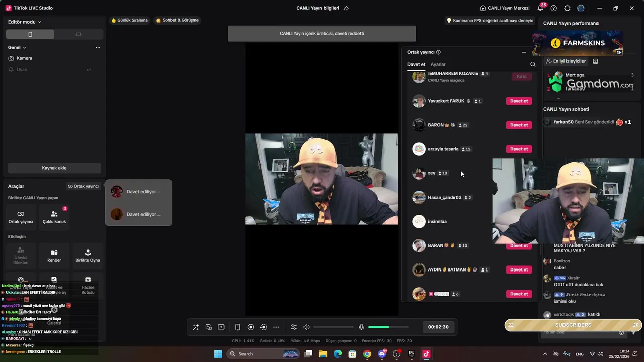The height and width of the screenshot is (362, 644).
Task: Open the Çoklu konuk tool tile
Action: (x=54, y=217)
